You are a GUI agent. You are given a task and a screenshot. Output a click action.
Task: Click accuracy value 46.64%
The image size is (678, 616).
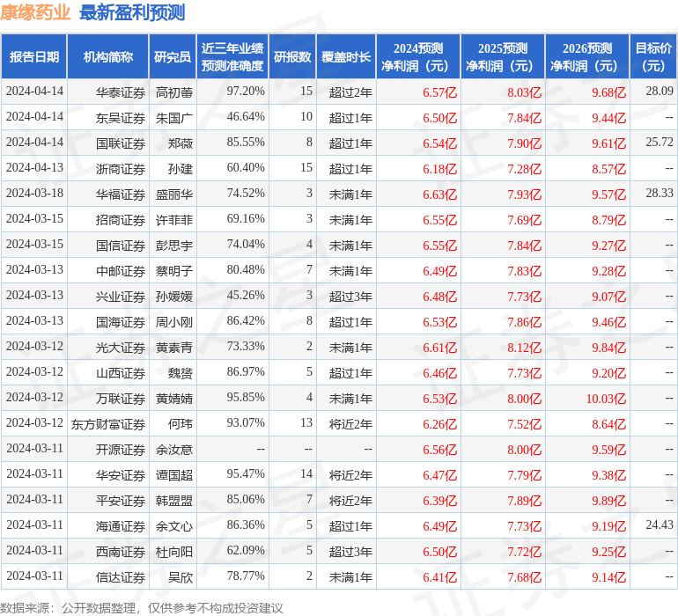pos(246,117)
